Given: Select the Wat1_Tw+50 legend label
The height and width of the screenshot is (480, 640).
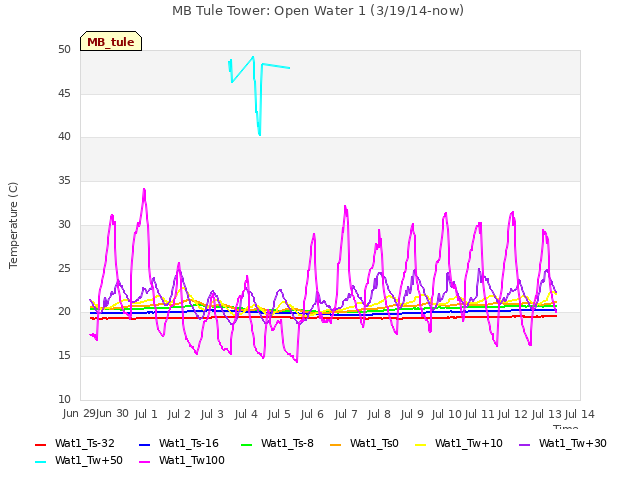Looking at the screenshot, I should point(89,461).
